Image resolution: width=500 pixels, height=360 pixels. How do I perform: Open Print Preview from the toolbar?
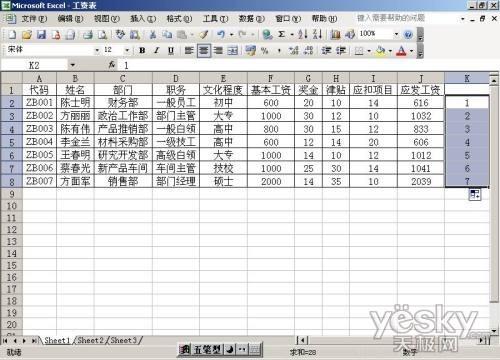tap(102, 34)
